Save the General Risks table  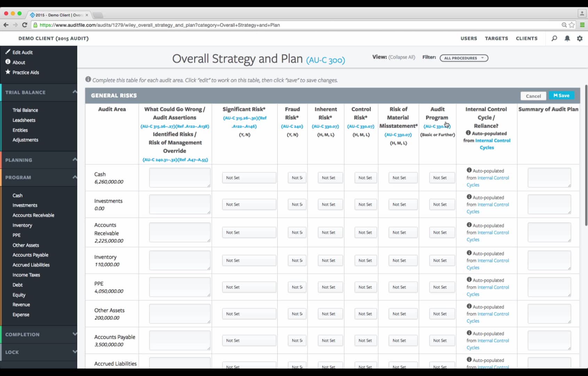click(561, 95)
